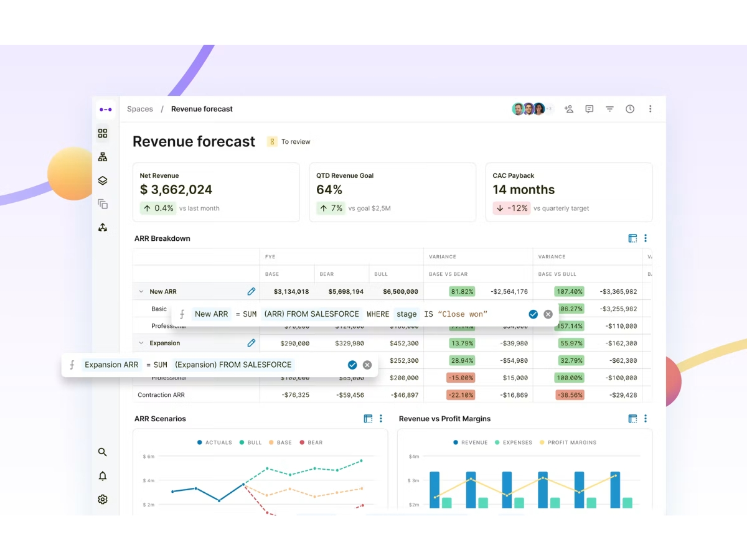Screen dimensions: 747x560
Task: Edit the New ARR row with pencil icon
Action: pos(251,291)
